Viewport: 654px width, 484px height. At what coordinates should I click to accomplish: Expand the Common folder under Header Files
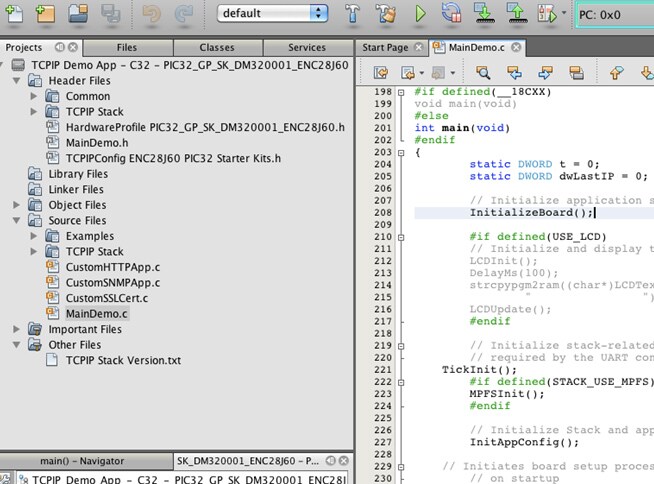pos(34,96)
